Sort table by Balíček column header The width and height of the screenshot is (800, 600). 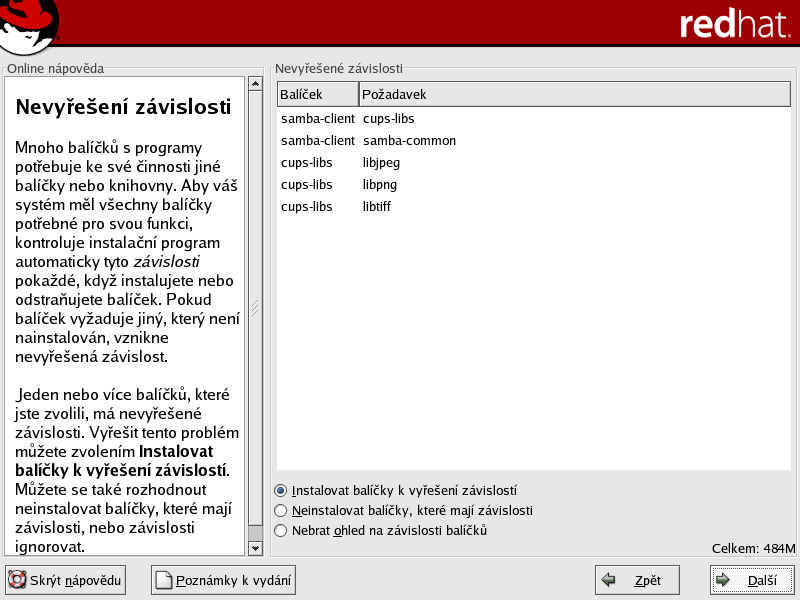[x=318, y=94]
